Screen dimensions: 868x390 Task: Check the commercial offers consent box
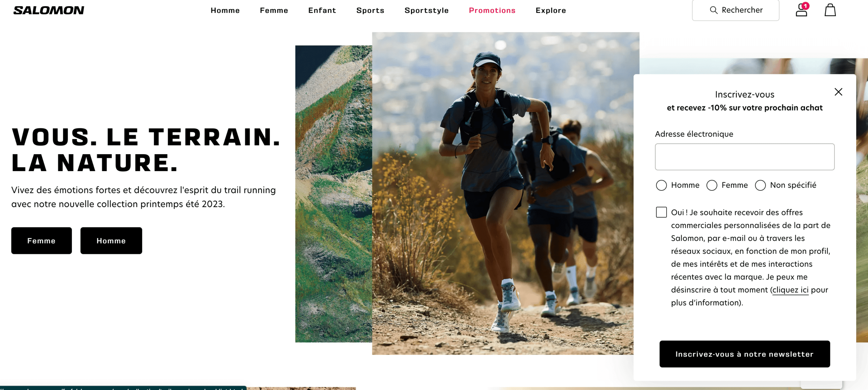[661, 212]
